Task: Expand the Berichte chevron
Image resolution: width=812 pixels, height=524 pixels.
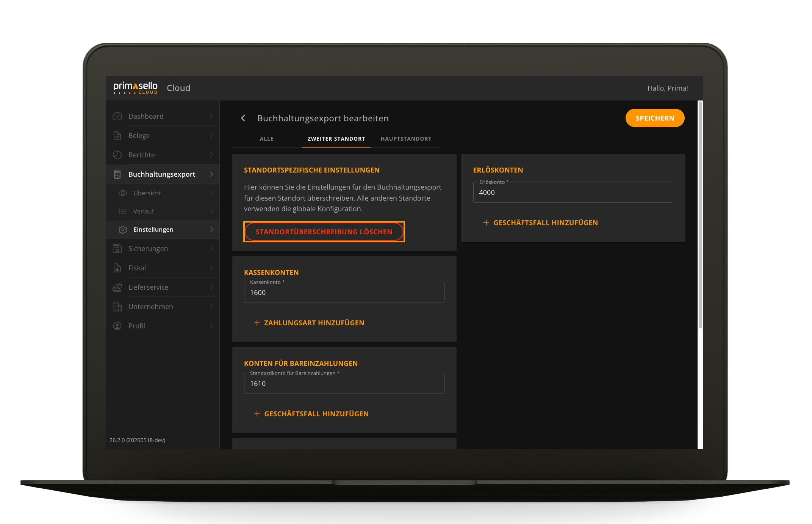Action: (211, 155)
